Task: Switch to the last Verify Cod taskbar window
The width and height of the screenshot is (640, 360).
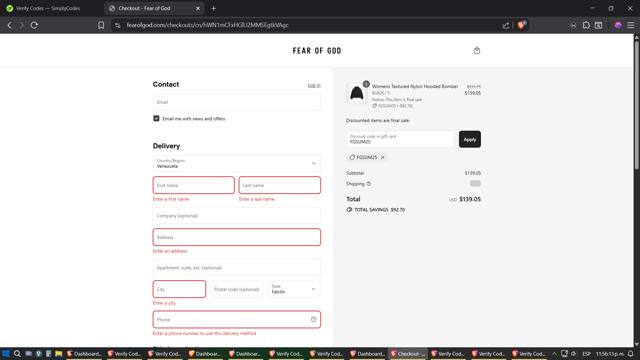Action: 529,354
